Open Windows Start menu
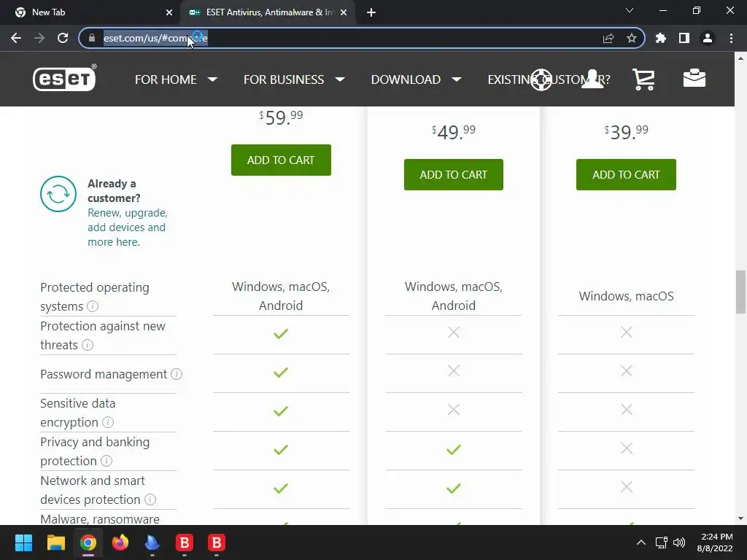Screen dimensions: 747x560 [x=23, y=542]
